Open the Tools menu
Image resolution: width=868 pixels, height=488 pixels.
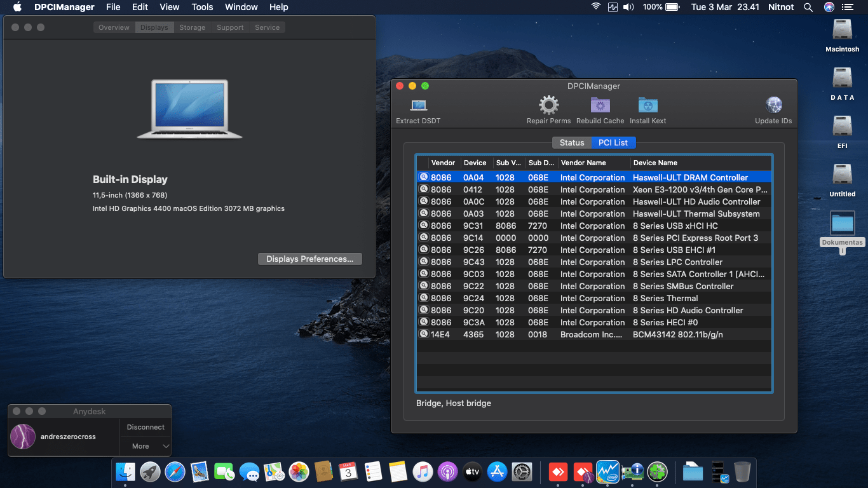202,7
